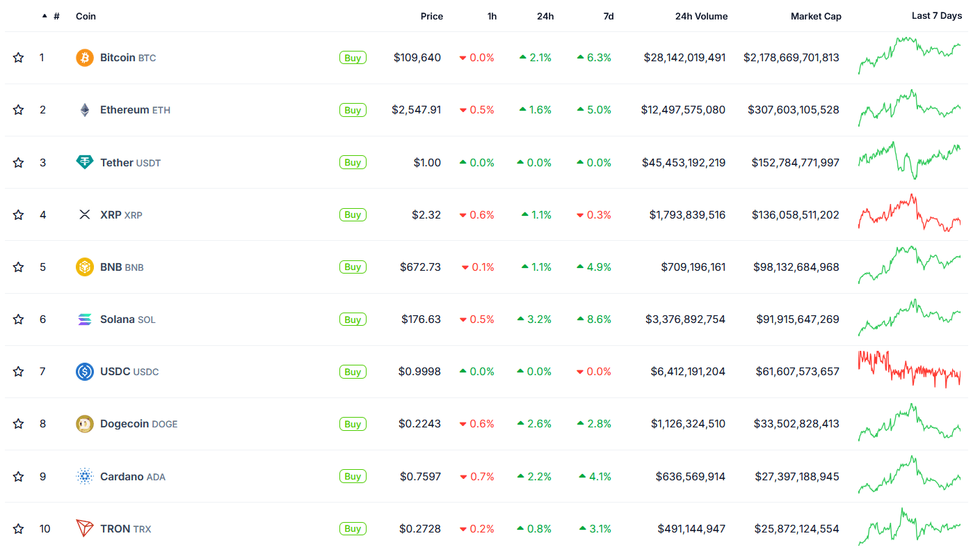This screenshot has height=552, width=980.
Task: Open the Ethereum ETH coin link
Action: click(135, 110)
